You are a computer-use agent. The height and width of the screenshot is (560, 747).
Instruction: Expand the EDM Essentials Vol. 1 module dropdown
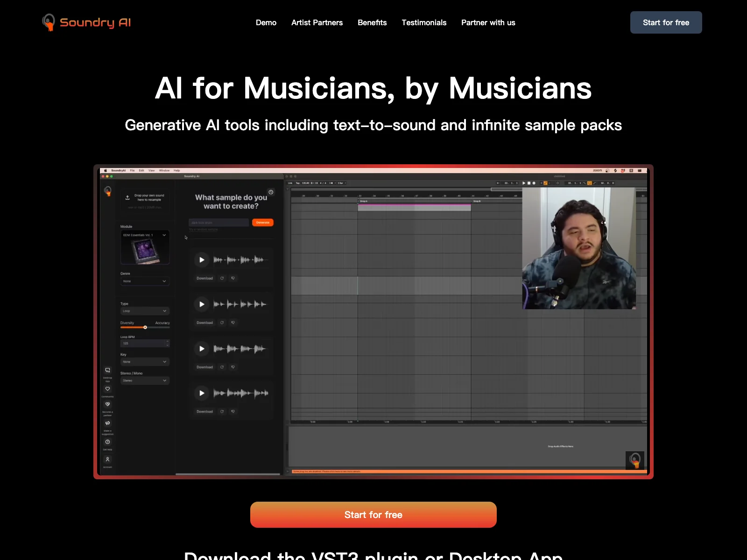click(x=145, y=235)
